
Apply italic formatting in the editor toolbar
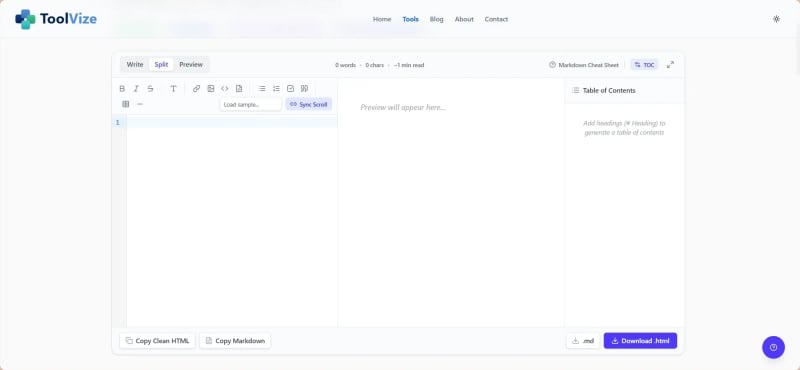click(136, 89)
